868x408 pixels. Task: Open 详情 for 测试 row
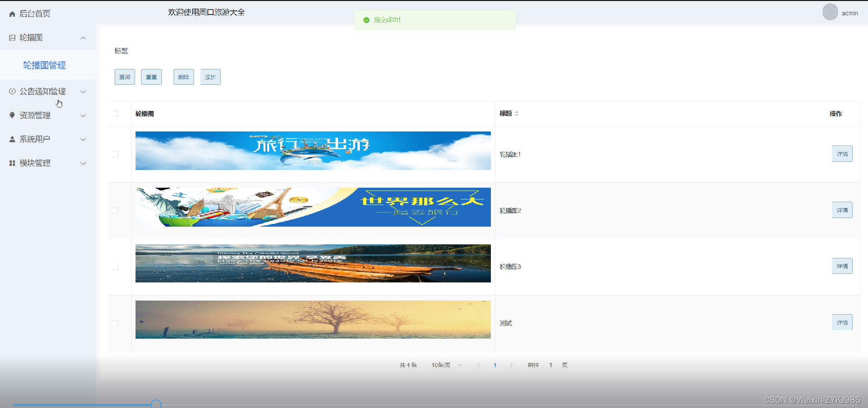842,322
